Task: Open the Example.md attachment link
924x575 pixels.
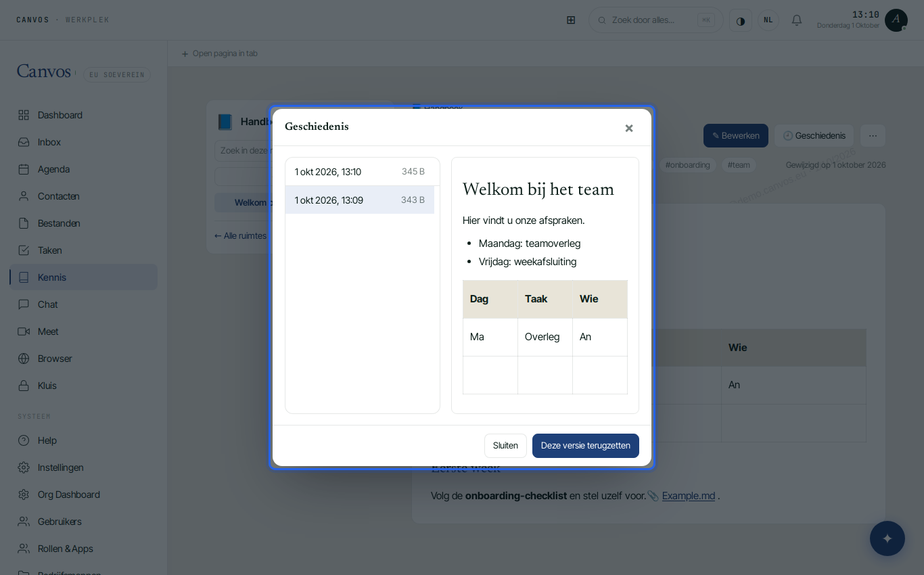Action: tap(689, 496)
